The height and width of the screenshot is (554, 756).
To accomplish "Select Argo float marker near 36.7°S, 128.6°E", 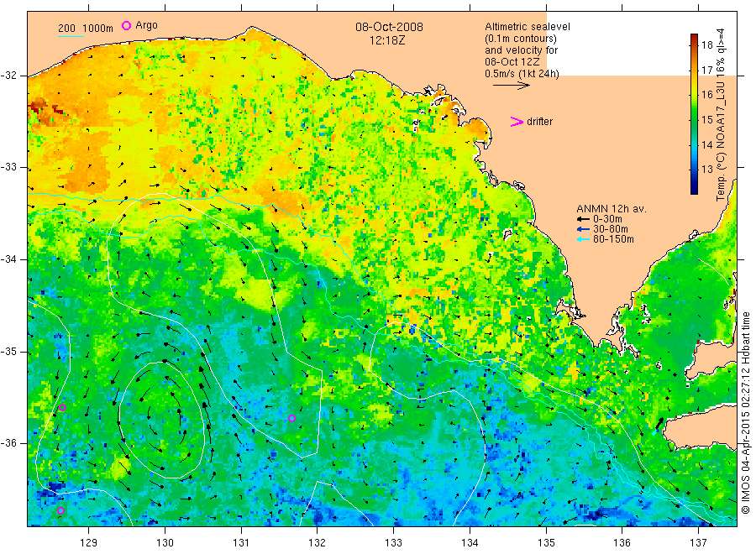I will click(x=60, y=510).
